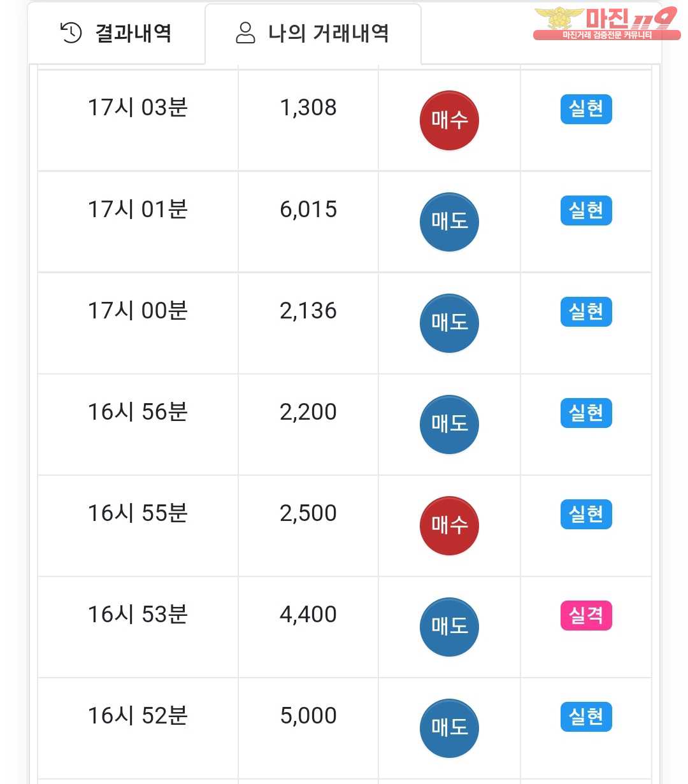Click the clock history icon

[x=71, y=32]
